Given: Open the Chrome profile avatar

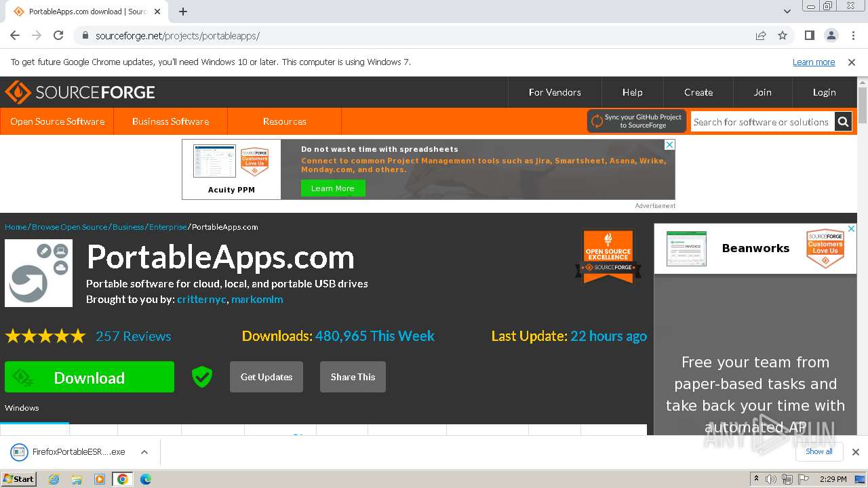Looking at the screenshot, I should 831,35.
